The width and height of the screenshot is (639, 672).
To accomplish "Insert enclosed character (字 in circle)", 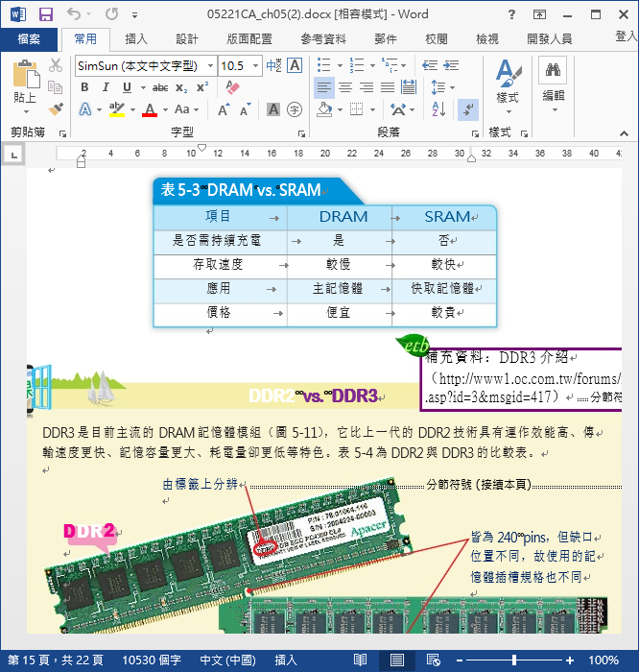I will [x=295, y=109].
